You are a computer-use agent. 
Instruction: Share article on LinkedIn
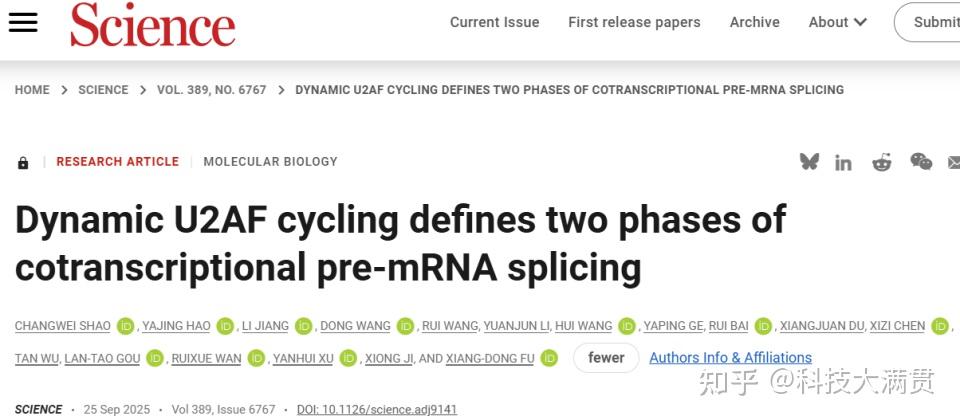click(x=844, y=162)
